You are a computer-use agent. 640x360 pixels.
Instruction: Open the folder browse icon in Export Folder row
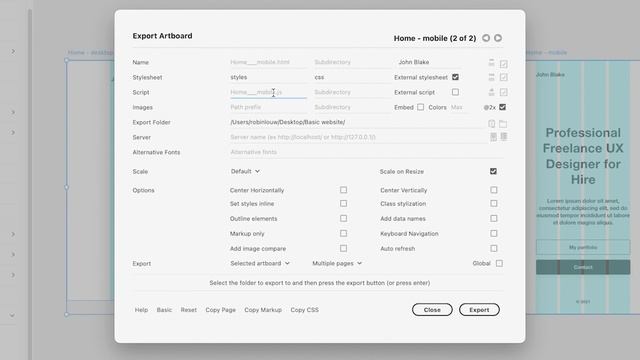coord(503,124)
